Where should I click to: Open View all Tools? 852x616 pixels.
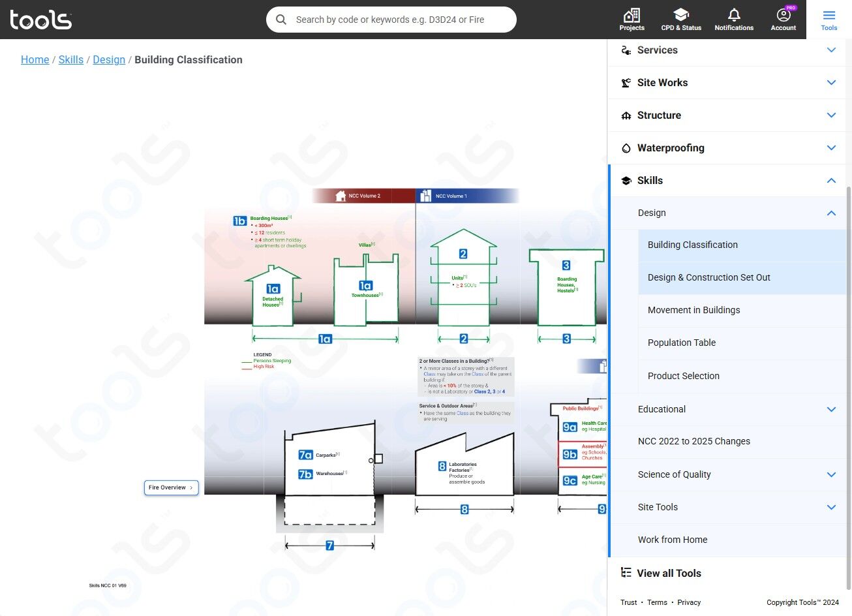[x=669, y=573]
